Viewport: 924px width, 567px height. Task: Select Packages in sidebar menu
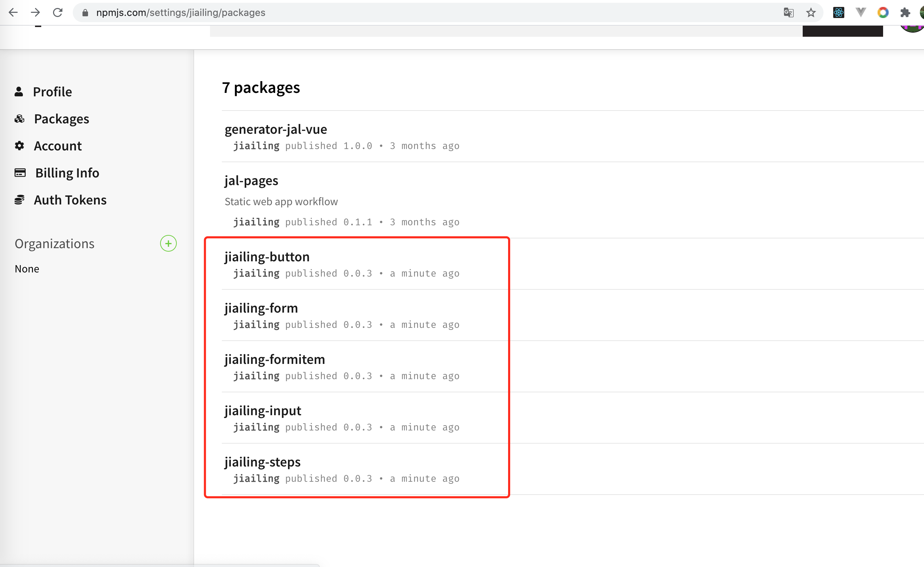61,119
